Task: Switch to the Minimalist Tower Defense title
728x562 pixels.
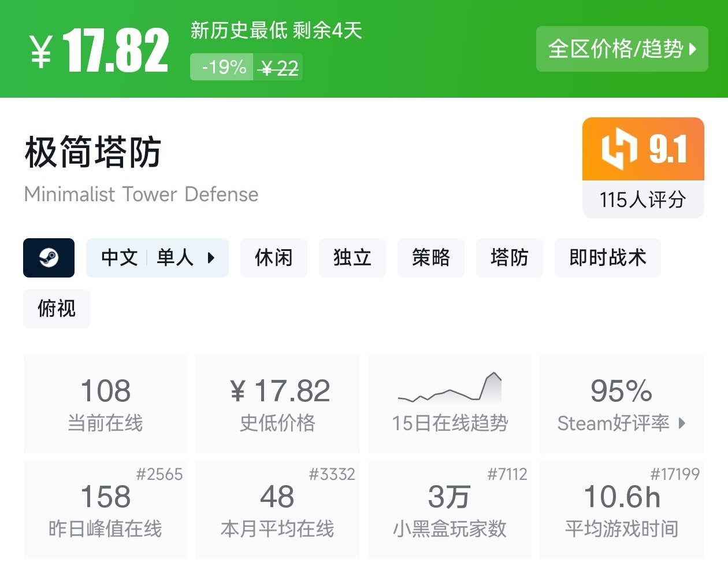Action: pyautogui.click(x=140, y=194)
